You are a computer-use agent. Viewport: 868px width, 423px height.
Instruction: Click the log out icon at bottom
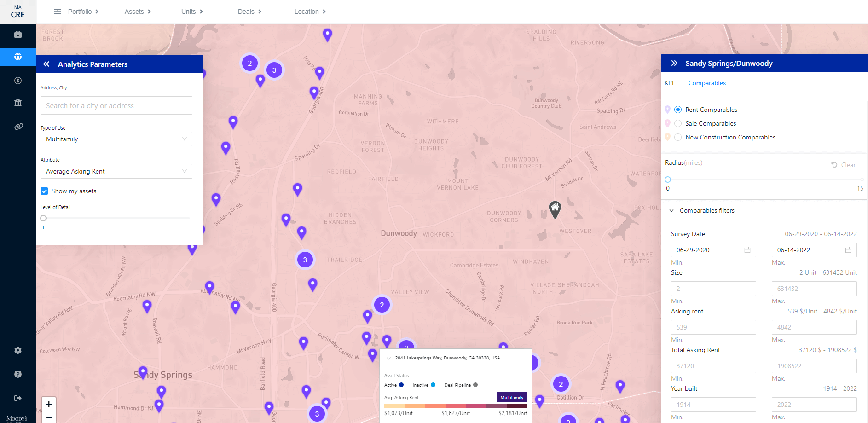point(18,398)
